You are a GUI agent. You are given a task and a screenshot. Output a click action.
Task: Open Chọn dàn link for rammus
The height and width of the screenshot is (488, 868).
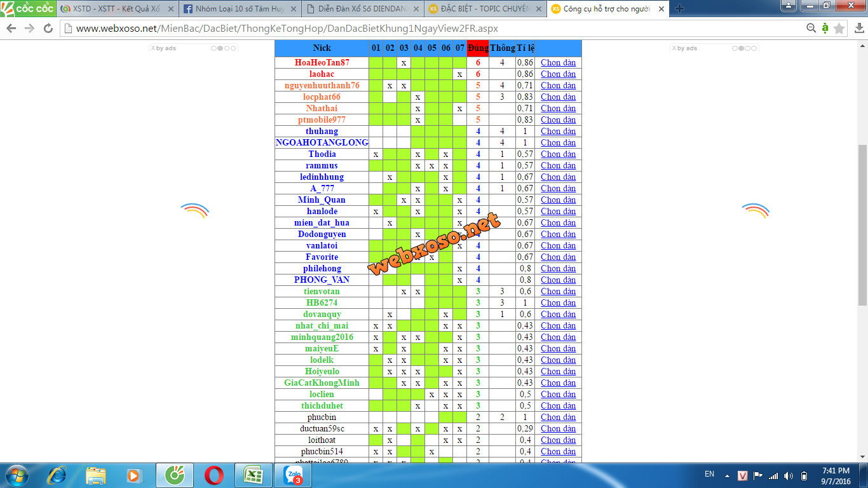pos(558,166)
